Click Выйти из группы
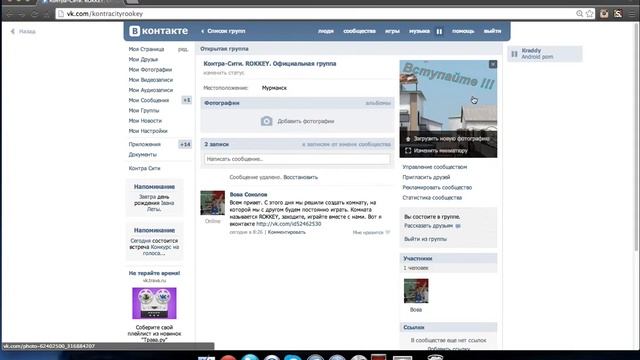640x360 pixels. click(x=425, y=239)
